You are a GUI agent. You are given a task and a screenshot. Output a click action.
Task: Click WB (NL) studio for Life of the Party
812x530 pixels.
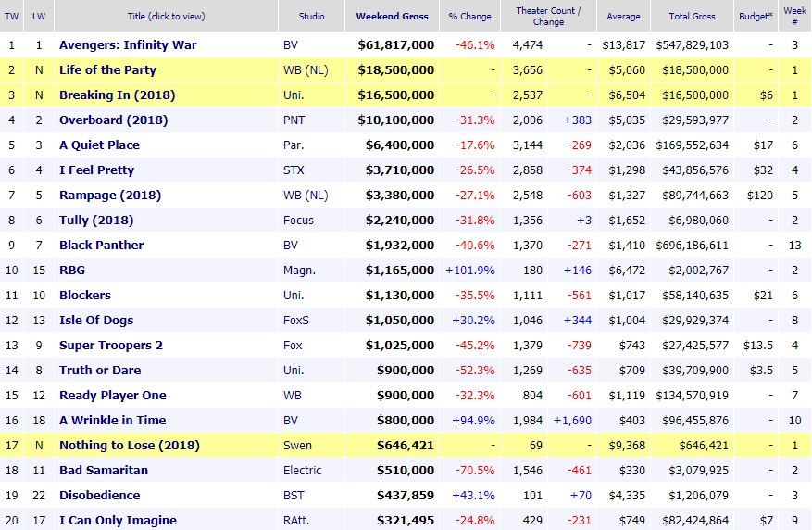306,69
